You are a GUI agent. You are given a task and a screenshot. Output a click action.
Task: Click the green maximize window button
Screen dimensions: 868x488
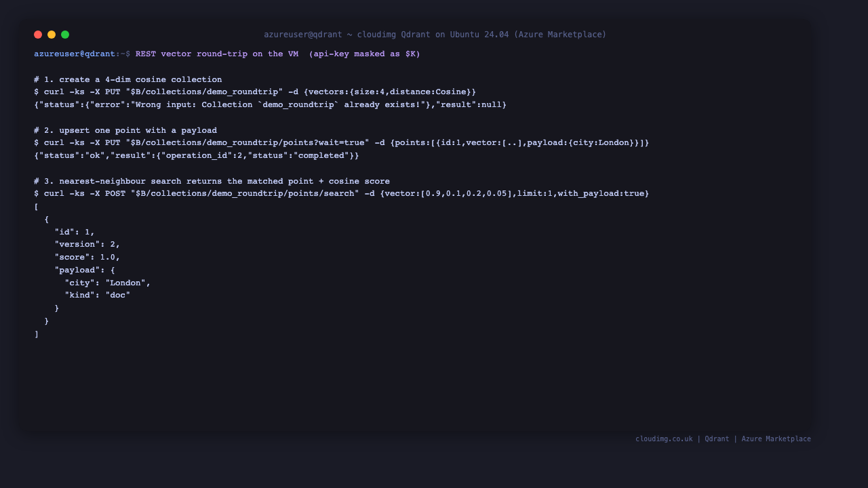65,35
